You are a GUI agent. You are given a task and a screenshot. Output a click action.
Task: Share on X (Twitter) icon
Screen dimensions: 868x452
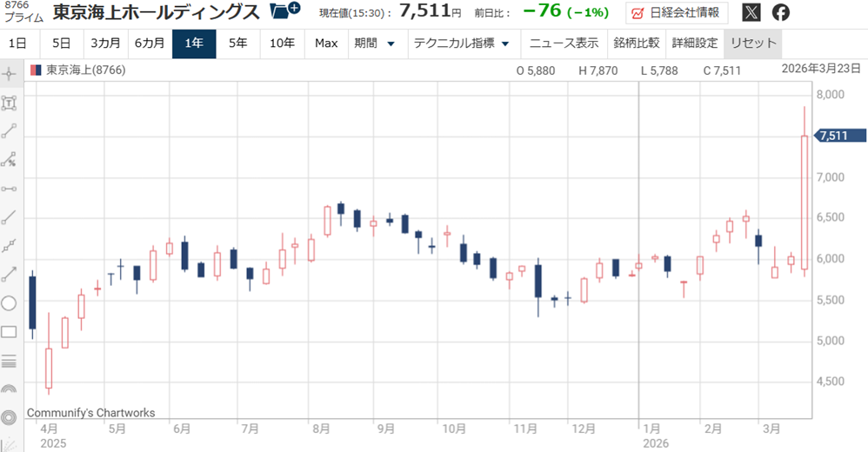[751, 13]
